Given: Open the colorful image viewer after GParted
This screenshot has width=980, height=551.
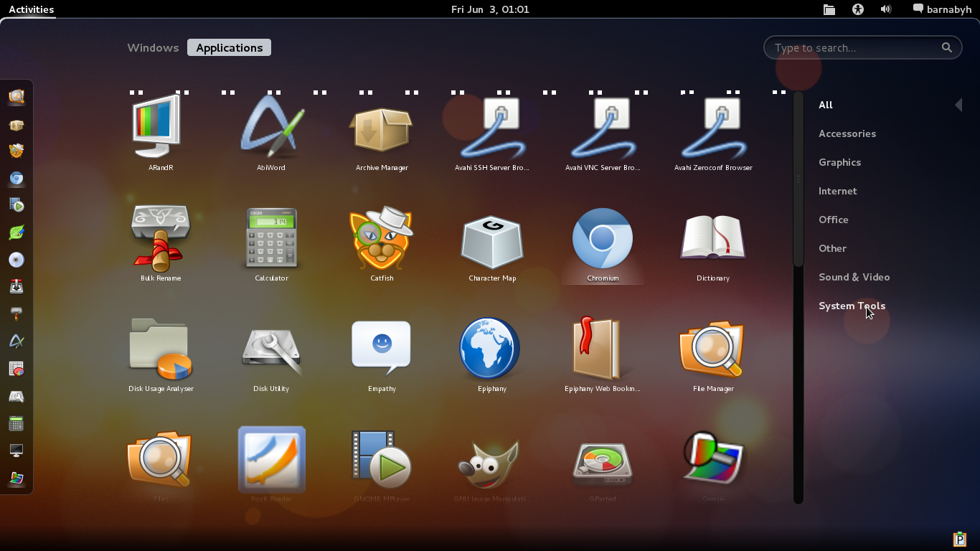Looking at the screenshot, I should pos(713,459).
